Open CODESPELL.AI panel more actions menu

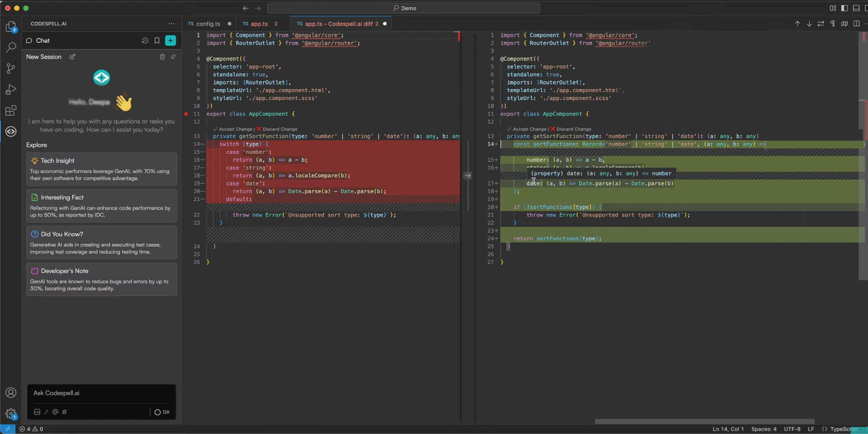(172, 24)
